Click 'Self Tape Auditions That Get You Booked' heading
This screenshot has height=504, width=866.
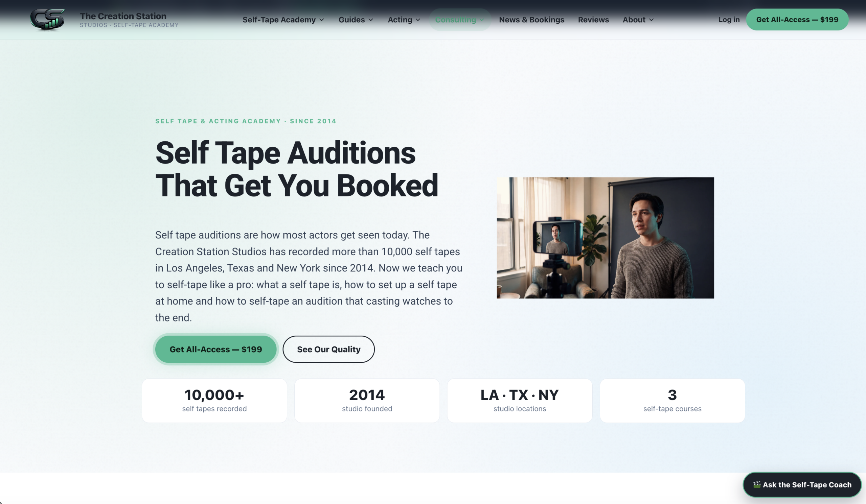tap(297, 169)
